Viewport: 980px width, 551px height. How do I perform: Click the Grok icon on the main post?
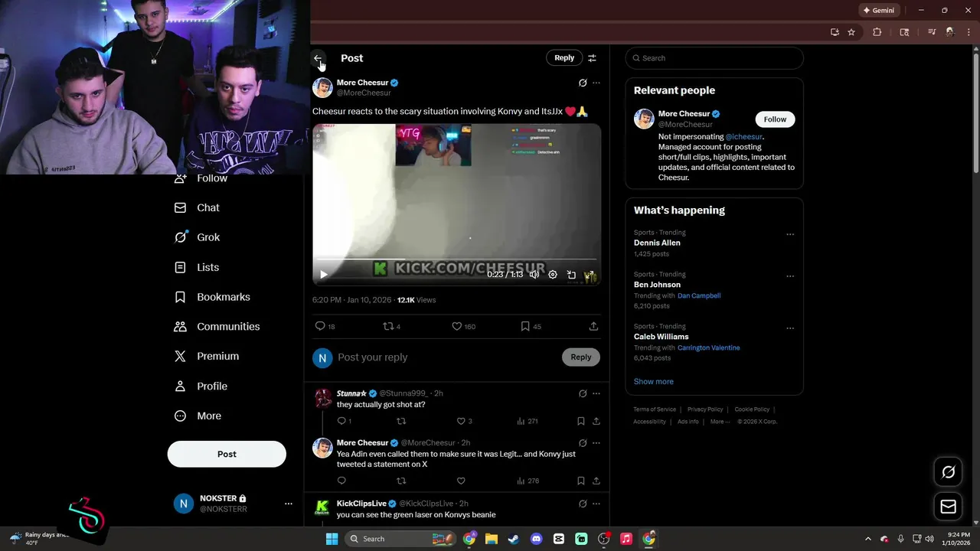[583, 83]
